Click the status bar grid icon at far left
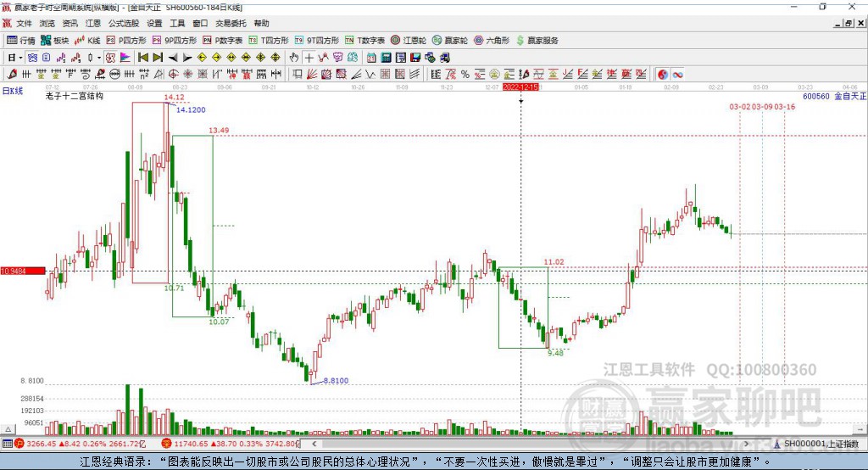The width and height of the screenshot is (868, 470). [7, 444]
